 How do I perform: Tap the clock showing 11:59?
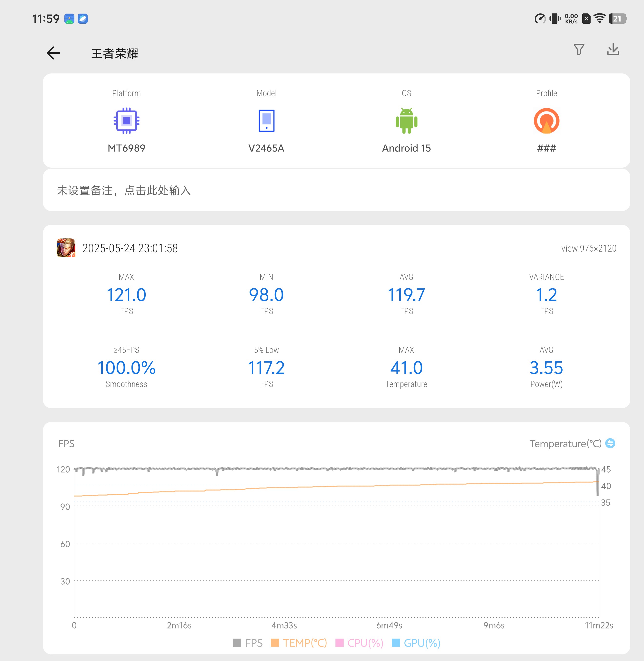[x=46, y=19]
